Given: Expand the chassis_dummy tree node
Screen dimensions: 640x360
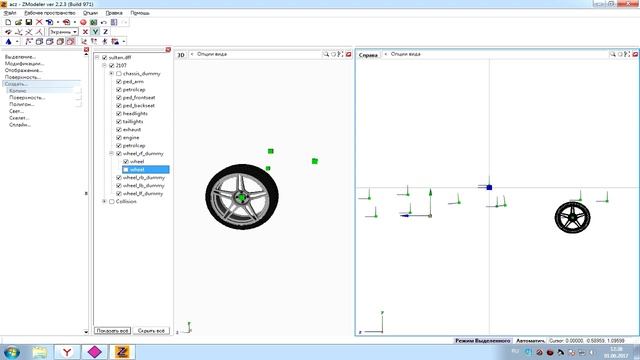Looking at the screenshot, I should [111, 73].
